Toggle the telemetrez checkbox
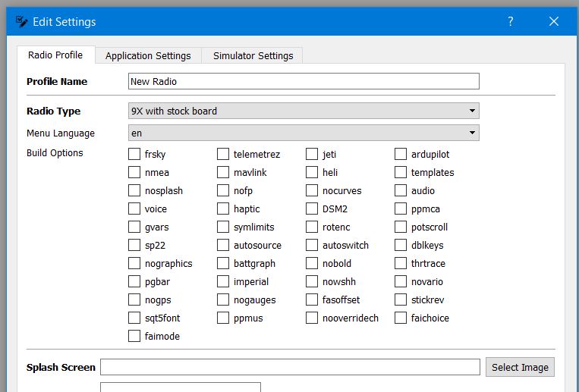This screenshot has width=579, height=392. tap(223, 154)
